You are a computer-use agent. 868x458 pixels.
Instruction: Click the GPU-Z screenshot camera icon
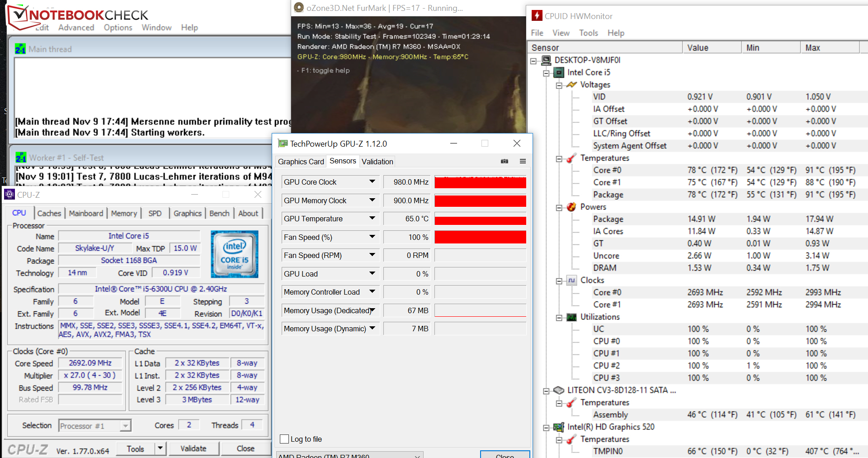click(505, 161)
